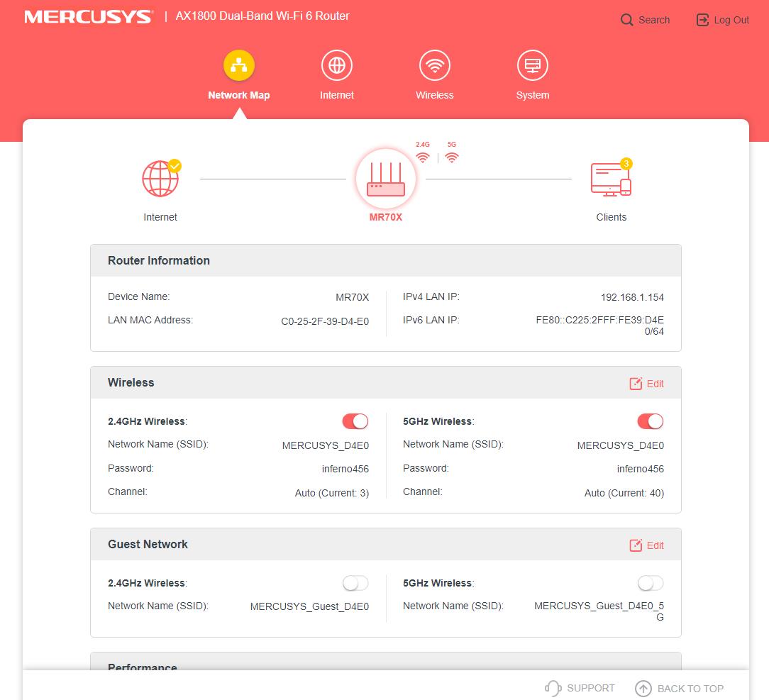Click the Wireless section edit pencil icon
This screenshot has height=700, width=769.
pyautogui.click(x=636, y=383)
